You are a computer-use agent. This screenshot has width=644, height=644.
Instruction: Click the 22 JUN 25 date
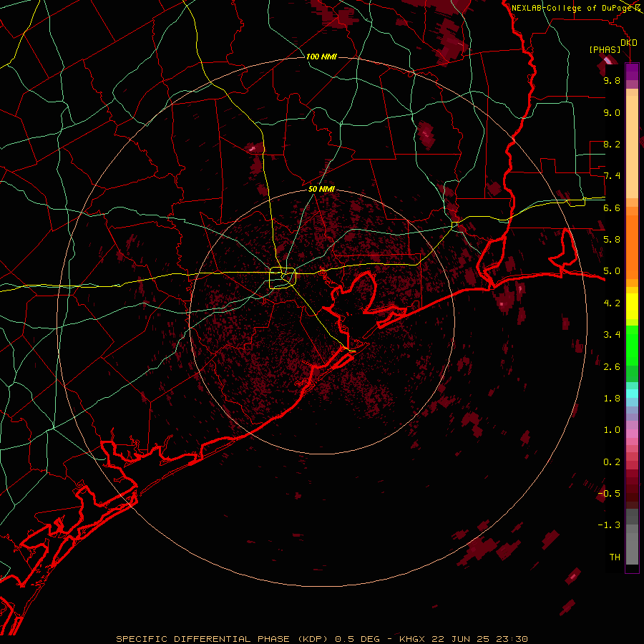point(462,639)
